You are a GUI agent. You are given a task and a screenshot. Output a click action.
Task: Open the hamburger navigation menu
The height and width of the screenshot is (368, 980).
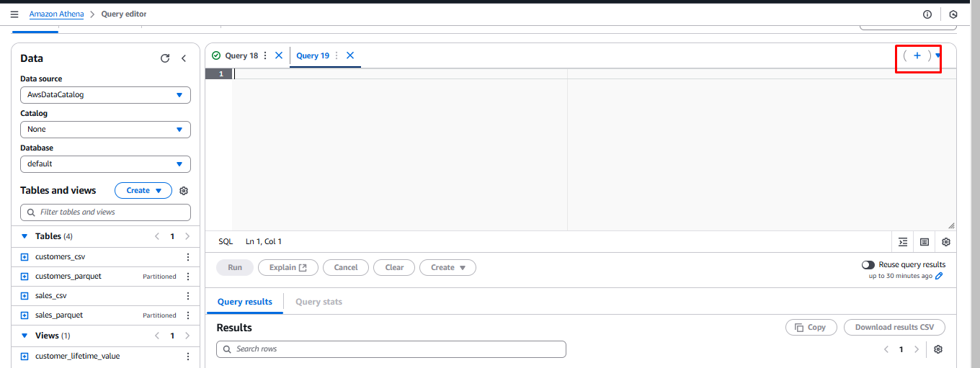click(14, 14)
